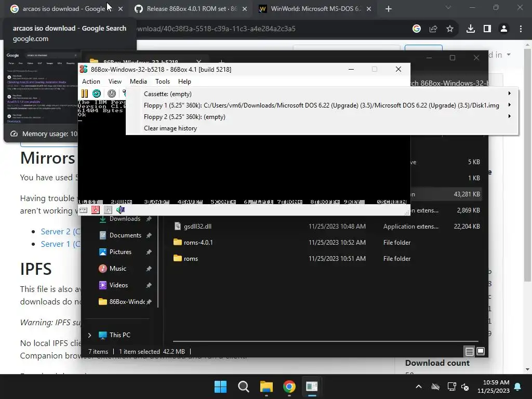Open Chrome tab search chevron
Image resolution: width=532 pixels, height=399 pixels.
click(x=448, y=7)
